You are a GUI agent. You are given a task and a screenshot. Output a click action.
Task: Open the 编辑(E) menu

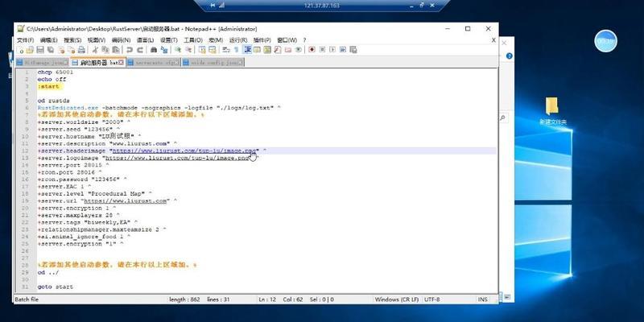[x=48, y=39]
